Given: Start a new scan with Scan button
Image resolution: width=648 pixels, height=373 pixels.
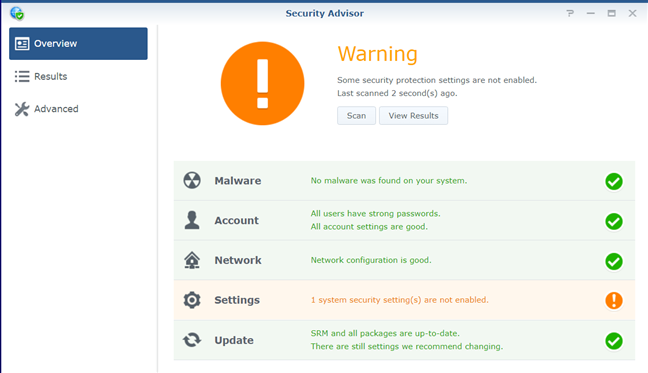Looking at the screenshot, I should point(356,116).
